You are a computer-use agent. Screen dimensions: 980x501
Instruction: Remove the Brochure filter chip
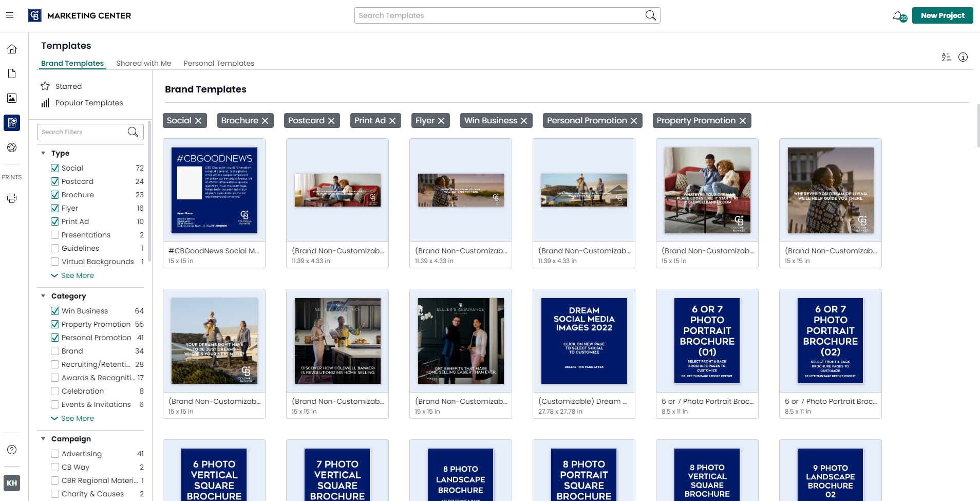click(x=265, y=121)
